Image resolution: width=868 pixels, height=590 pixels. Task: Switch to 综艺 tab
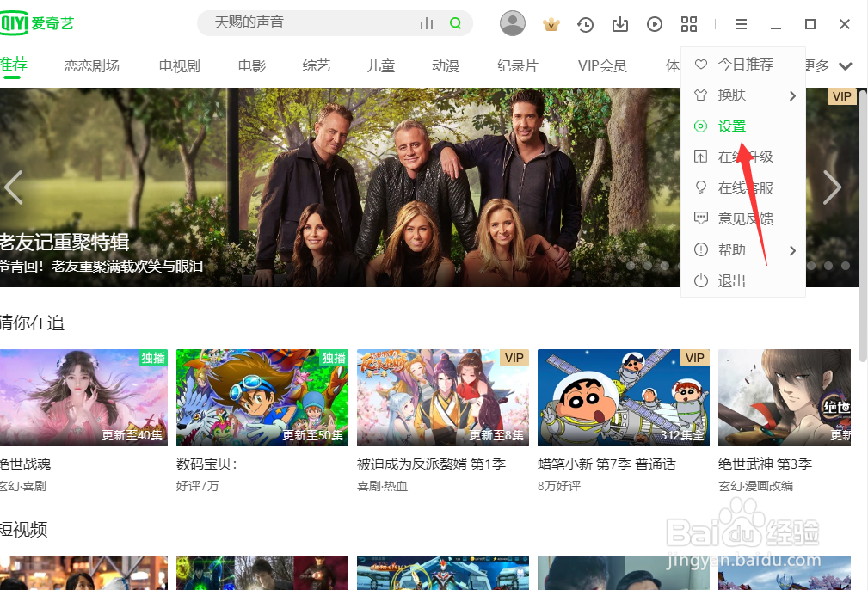coord(316,66)
